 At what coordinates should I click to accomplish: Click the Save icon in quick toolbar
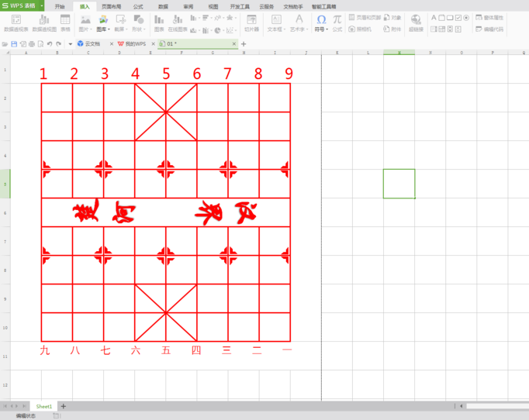[x=14, y=44]
